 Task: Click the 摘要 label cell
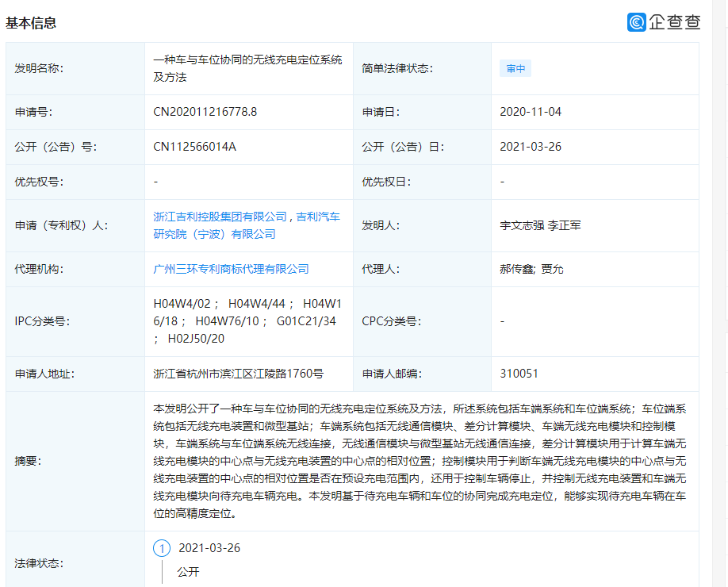pyautogui.click(x=75, y=461)
